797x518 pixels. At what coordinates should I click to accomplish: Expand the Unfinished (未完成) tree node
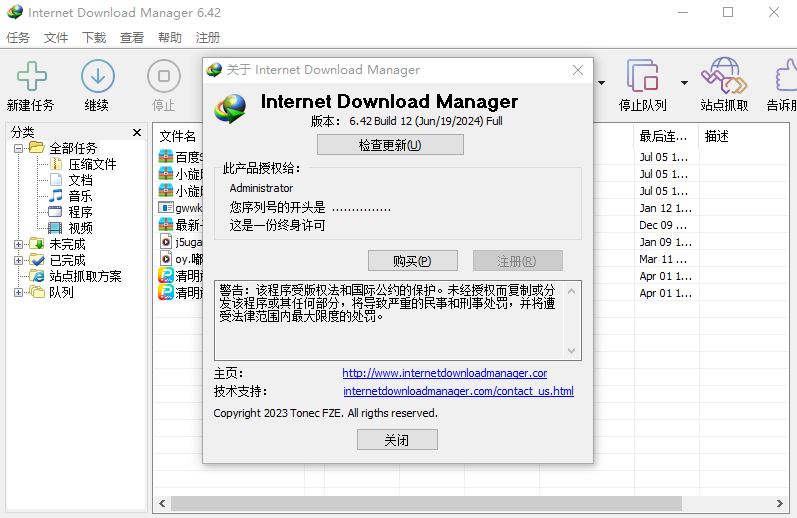click(18, 245)
